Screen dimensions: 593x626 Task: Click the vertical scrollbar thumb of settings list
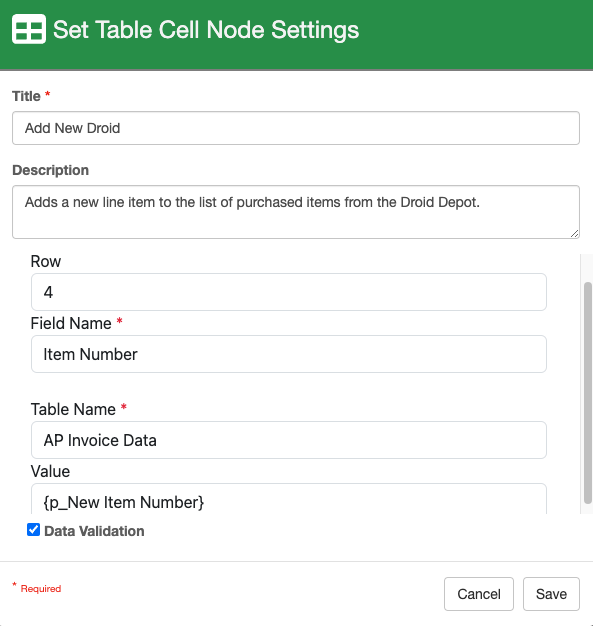587,393
